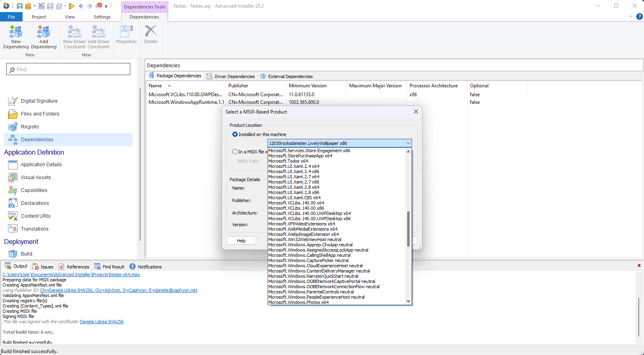The height and width of the screenshot is (355, 644).
Task: Open Digital Signature page
Action: pos(39,101)
